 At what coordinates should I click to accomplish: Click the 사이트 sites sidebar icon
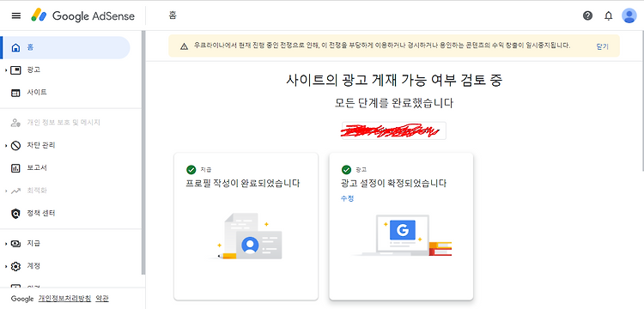15,93
